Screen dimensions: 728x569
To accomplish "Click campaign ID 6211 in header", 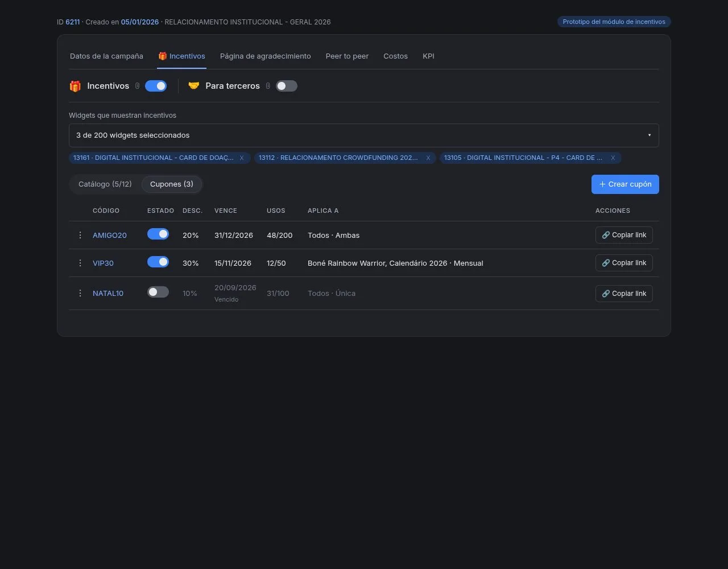I will pos(73,22).
